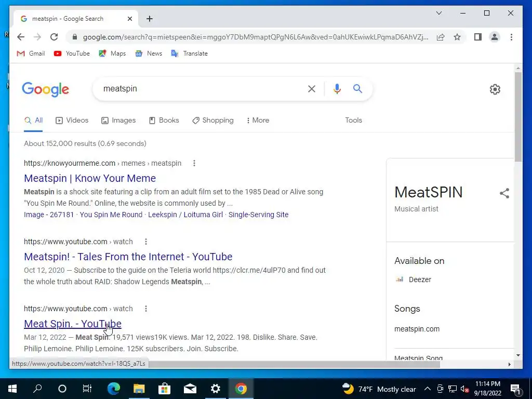Image resolution: width=532 pixels, height=399 pixels.
Task: Open Chrome three-dot menu
Action: [511, 37]
